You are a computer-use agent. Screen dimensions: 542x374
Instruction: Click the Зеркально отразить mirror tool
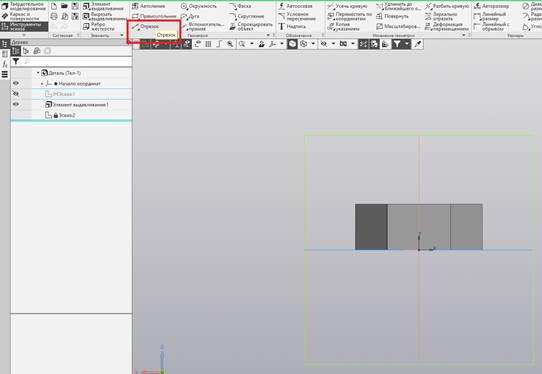(x=441, y=16)
